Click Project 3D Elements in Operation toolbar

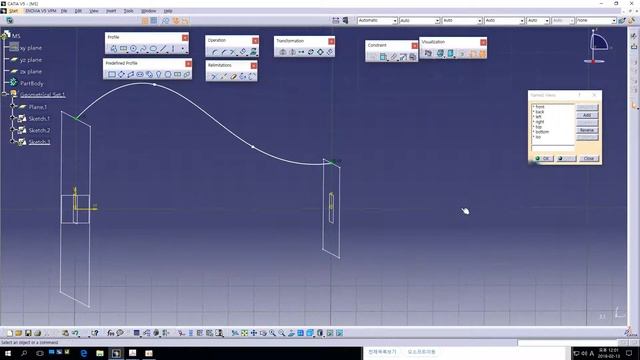253,52
